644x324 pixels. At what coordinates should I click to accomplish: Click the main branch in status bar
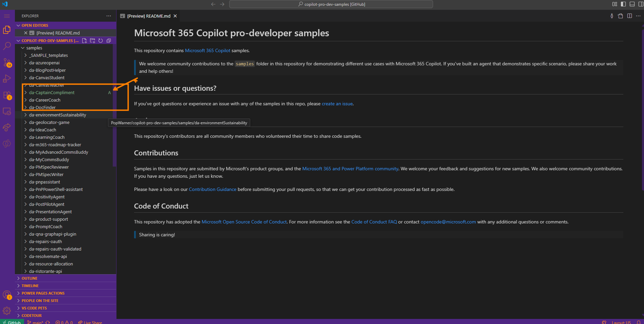[x=35, y=322]
